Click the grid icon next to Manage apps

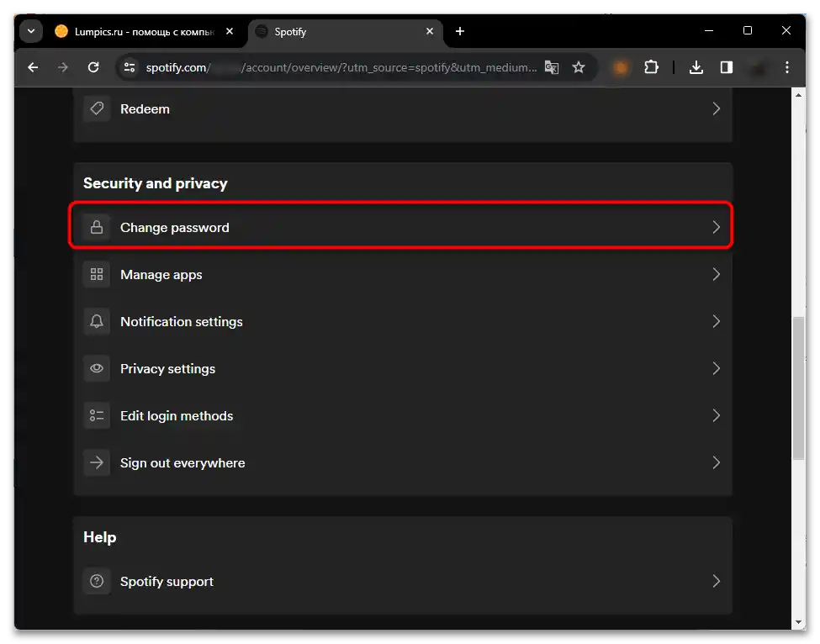coord(97,274)
